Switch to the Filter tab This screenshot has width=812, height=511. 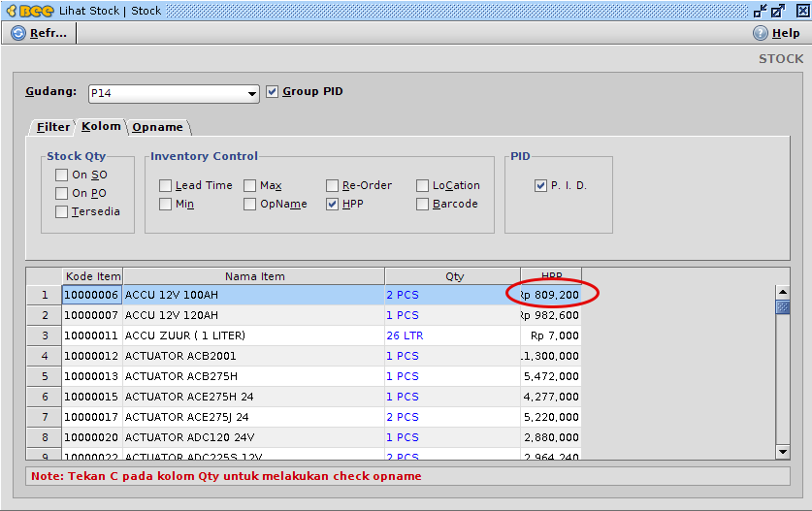(x=52, y=127)
